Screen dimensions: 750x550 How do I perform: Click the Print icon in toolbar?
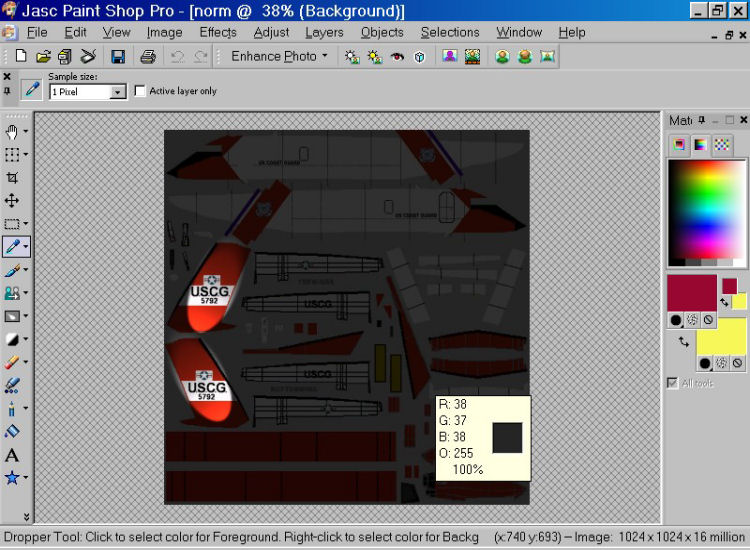(148, 56)
